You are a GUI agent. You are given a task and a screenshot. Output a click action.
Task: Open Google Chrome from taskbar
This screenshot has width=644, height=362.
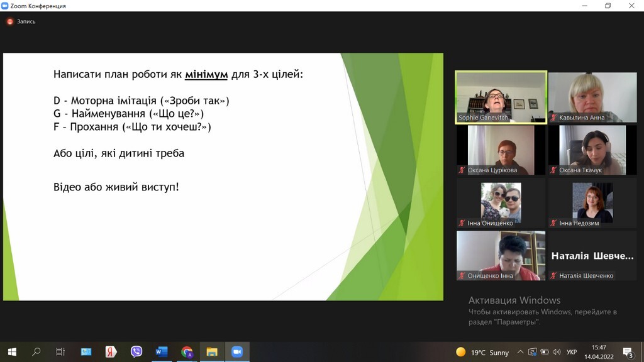click(x=187, y=352)
